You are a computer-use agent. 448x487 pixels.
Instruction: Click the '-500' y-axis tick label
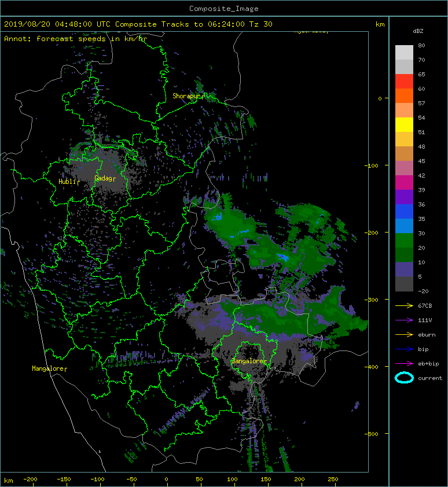pos(371,434)
